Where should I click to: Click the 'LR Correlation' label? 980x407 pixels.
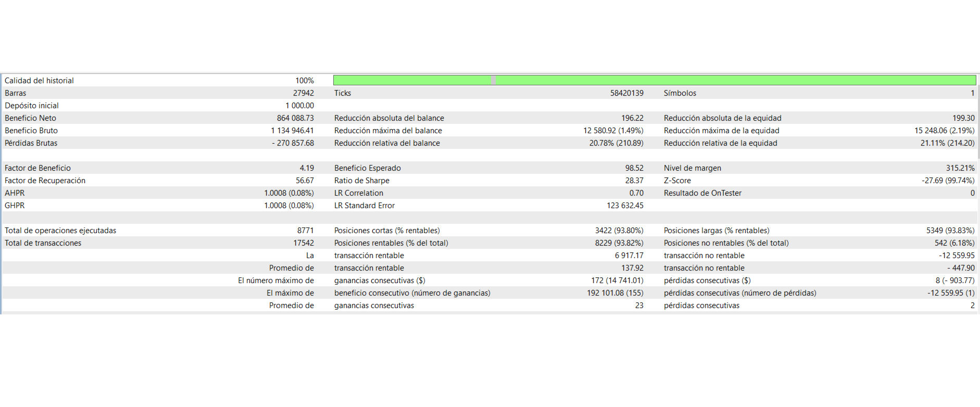coord(359,193)
